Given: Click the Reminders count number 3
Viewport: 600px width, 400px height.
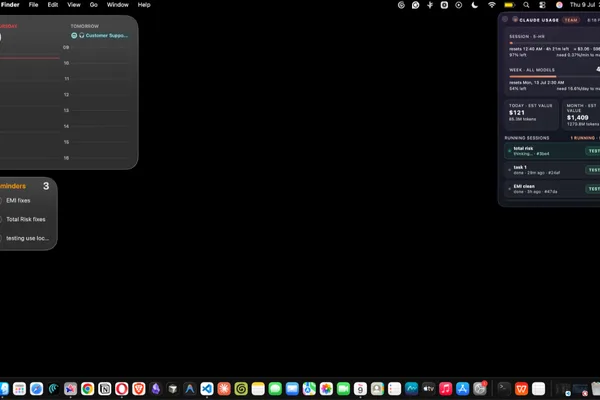Looking at the screenshot, I should point(46,186).
